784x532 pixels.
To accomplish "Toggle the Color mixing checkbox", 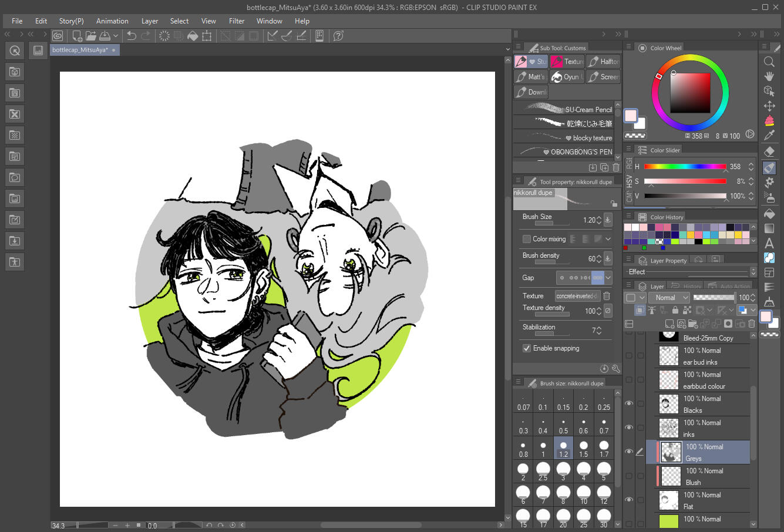I will 527,238.
